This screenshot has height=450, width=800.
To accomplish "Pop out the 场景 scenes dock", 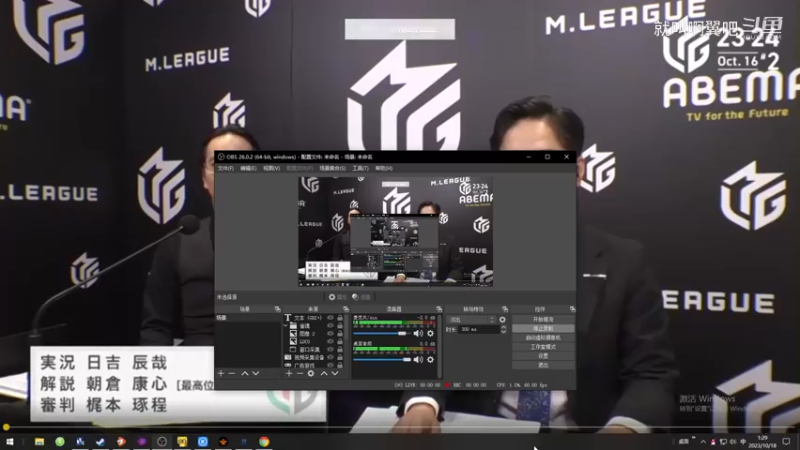I will pos(278,309).
